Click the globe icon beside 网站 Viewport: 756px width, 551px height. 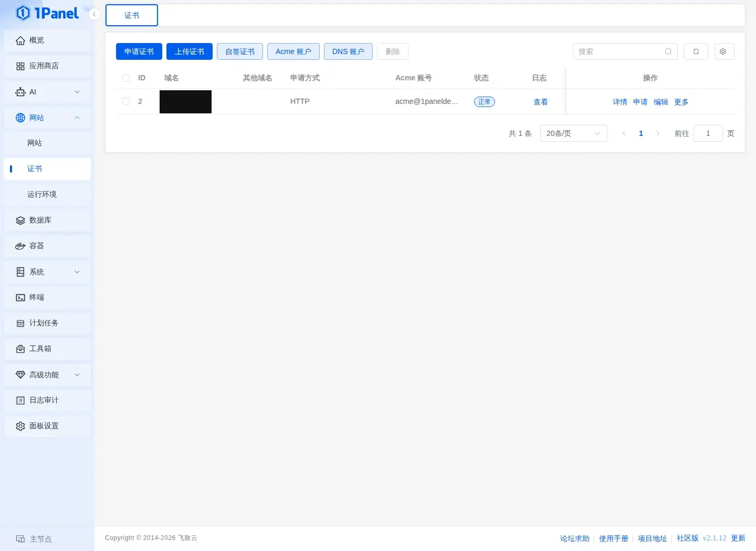(x=20, y=118)
